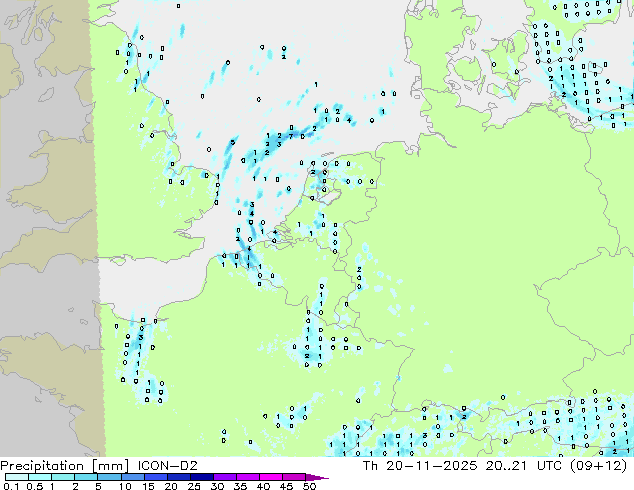
Task: Click the 25–30 mm navy legend swatch
Action: (x=201, y=477)
